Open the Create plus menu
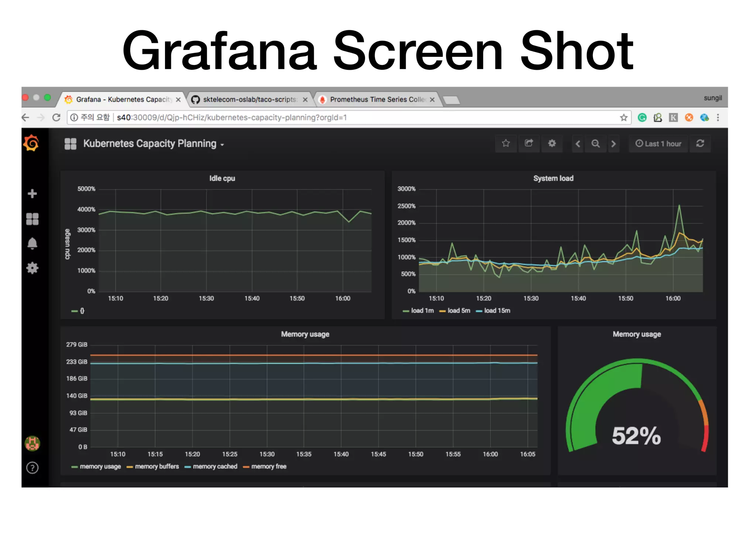This screenshot has height=534, width=756. pos(32,194)
